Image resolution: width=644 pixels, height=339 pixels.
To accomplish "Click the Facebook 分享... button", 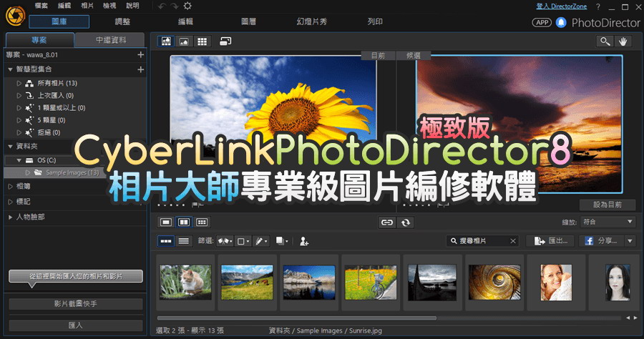I will [x=602, y=241].
